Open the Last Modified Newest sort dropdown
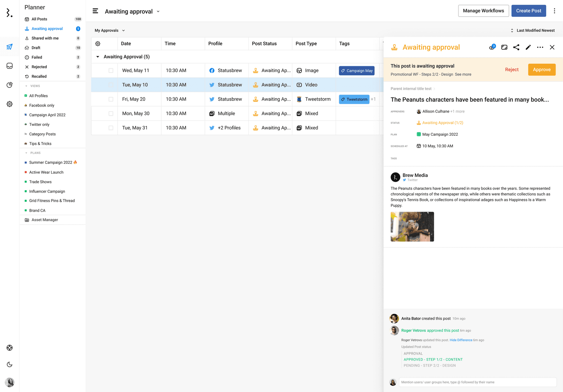The height and width of the screenshot is (392, 563). pyautogui.click(x=533, y=31)
